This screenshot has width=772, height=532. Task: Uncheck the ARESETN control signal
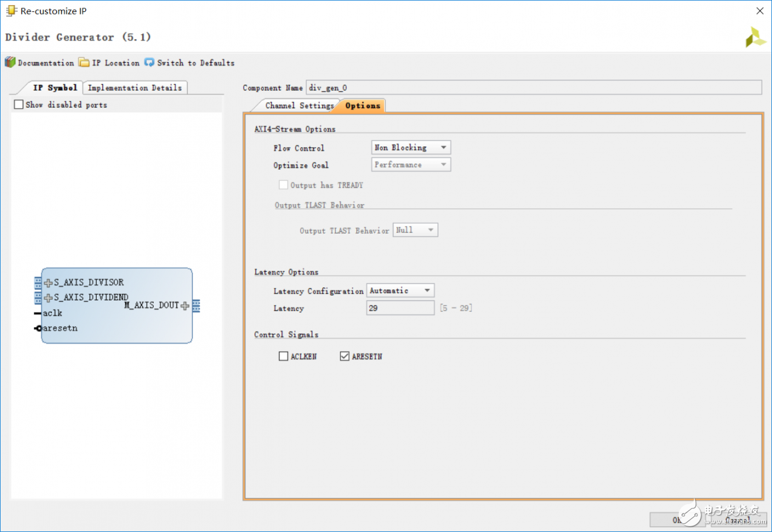pyautogui.click(x=345, y=356)
